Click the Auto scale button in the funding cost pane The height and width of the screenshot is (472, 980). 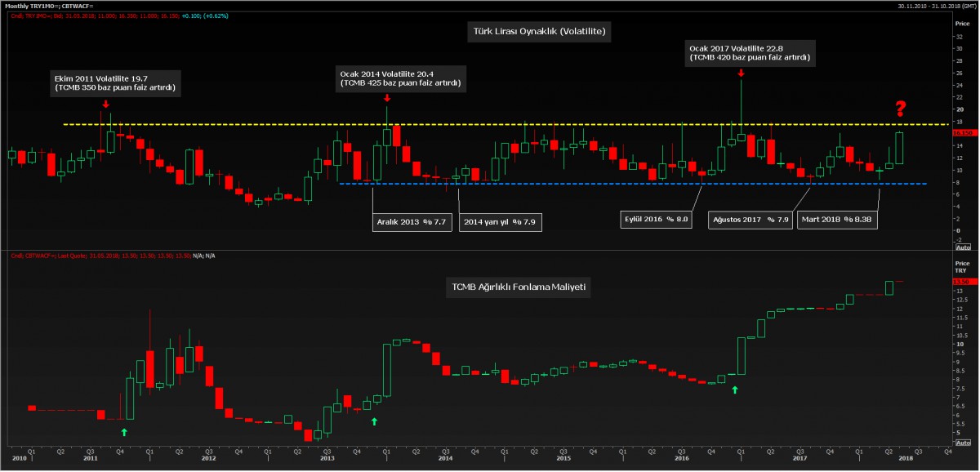(963, 441)
